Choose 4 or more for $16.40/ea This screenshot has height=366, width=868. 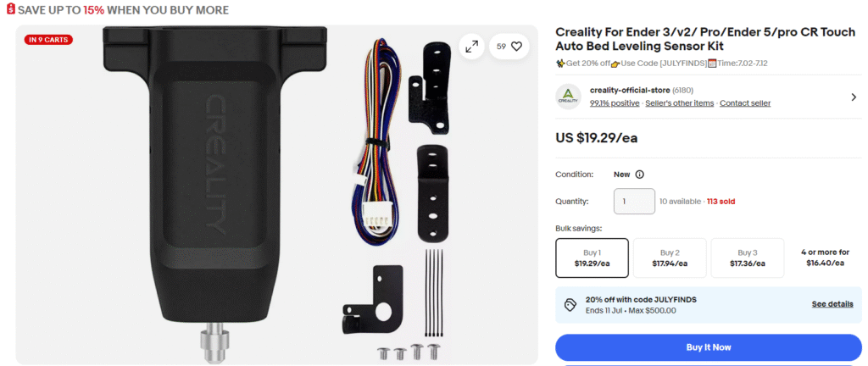(825, 258)
